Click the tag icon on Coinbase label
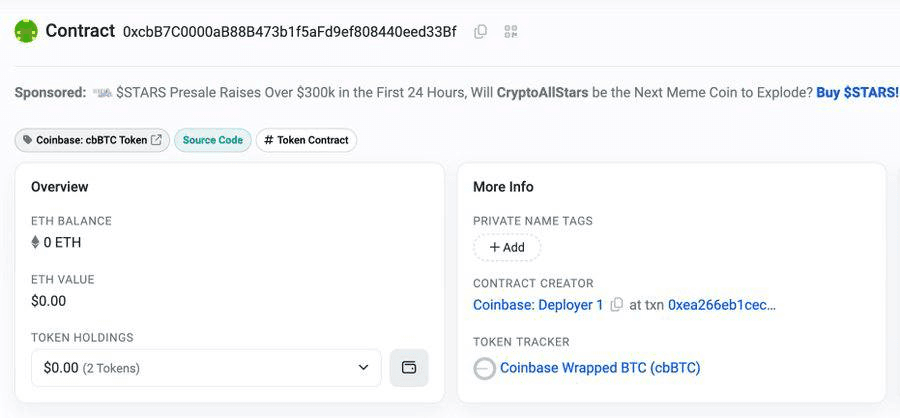This screenshot has height=418, width=900. pos(28,140)
